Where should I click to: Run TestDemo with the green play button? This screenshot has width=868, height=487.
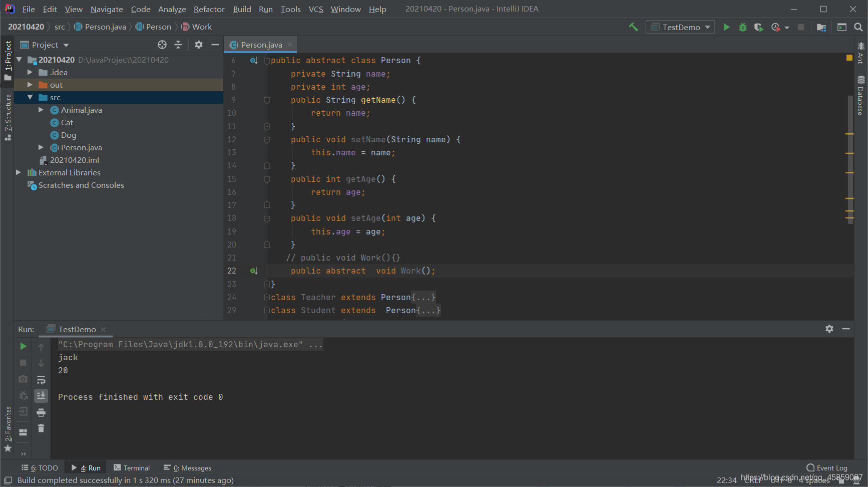pyautogui.click(x=726, y=27)
